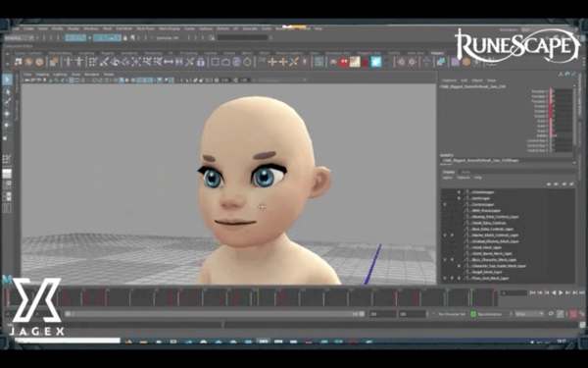Open the Symmetry: Off dropdown
588x368 pixels.
(168, 38)
